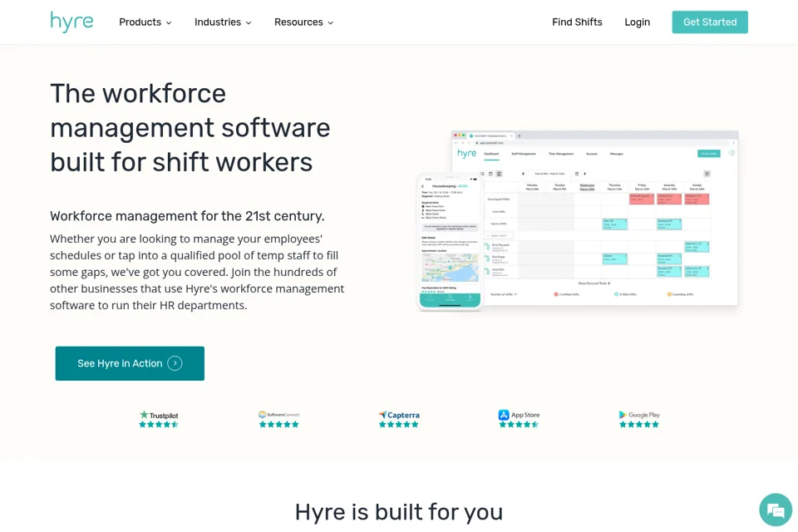798x532 pixels.
Task: Open the Resources dropdown menu
Action: [303, 22]
